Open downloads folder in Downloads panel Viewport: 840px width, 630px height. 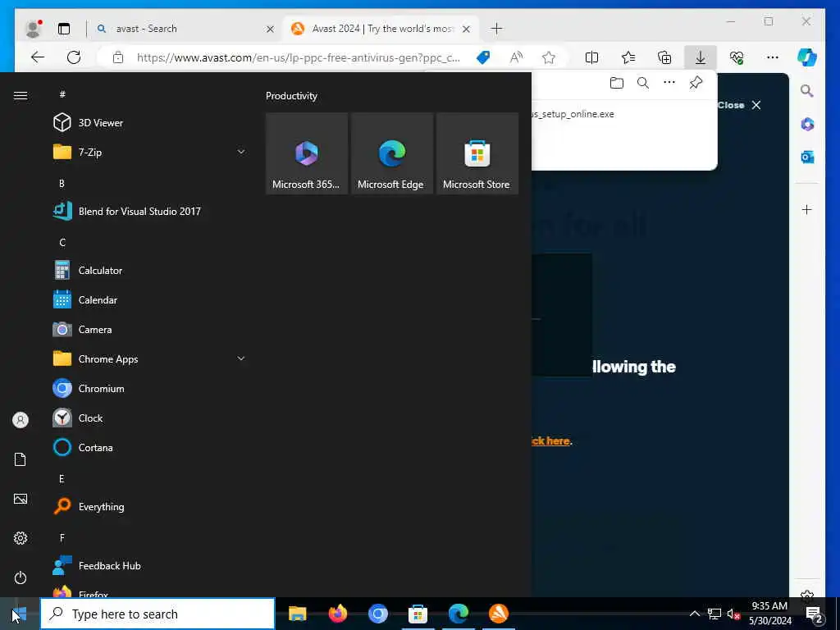(617, 83)
